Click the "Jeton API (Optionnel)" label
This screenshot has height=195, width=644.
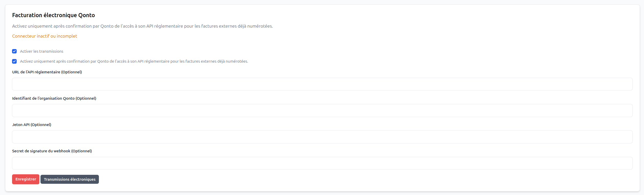tap(32, 125)
